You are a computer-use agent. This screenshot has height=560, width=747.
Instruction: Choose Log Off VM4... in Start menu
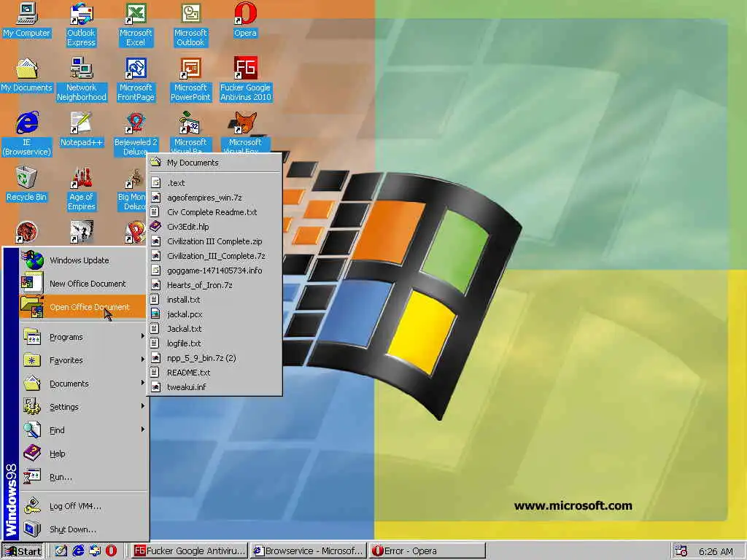[x=83, y=506]
